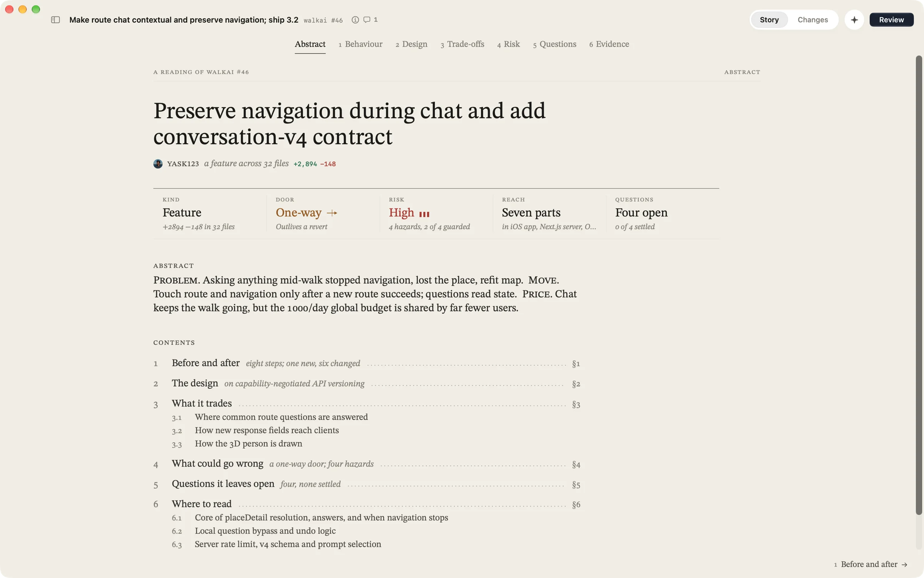Click the YASK123 author avatar
The image size is (924, 578).
tap(158, 164)
